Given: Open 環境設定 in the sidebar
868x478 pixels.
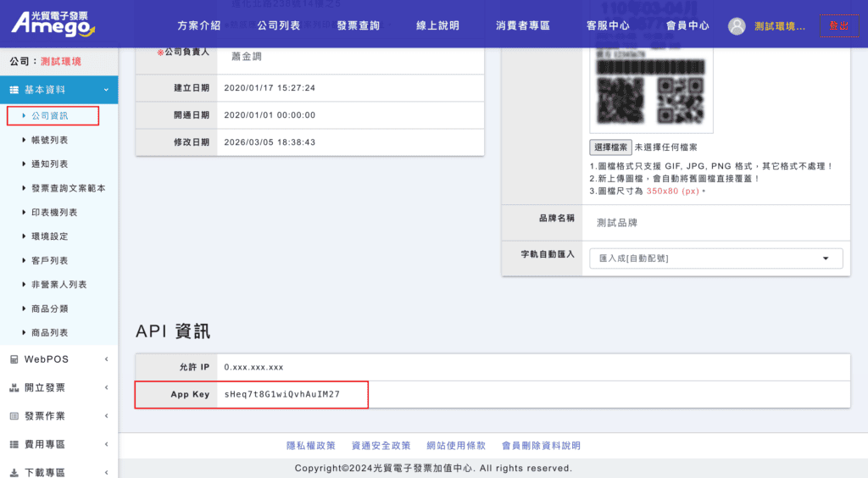Looking at the screenshot, I should 49,236.
